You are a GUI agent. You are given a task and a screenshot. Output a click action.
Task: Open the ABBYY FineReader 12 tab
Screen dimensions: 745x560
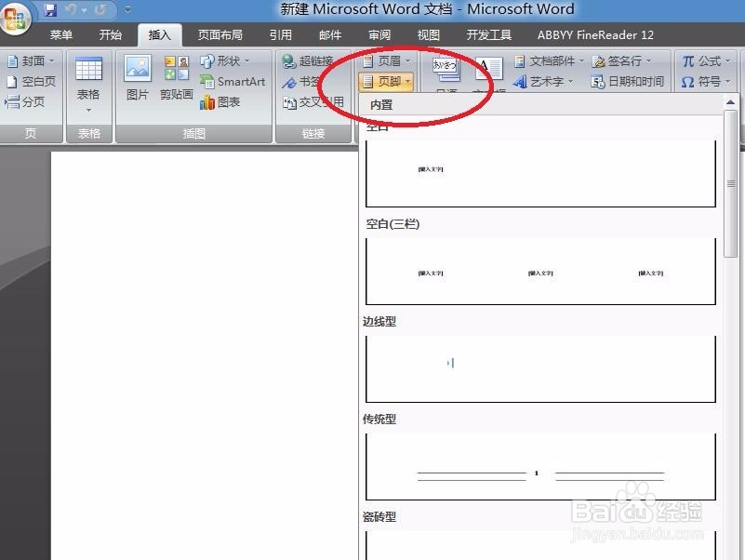pyautogui.click(x=595, y=34)
